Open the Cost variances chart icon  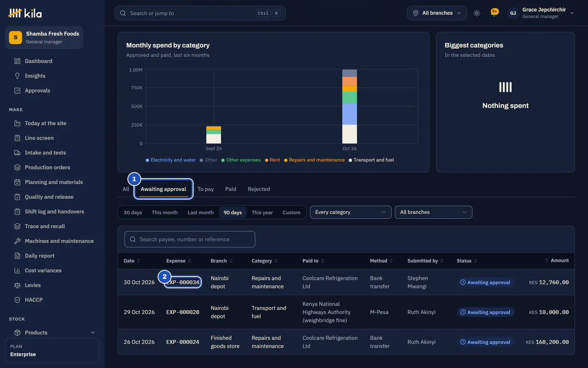17,271
